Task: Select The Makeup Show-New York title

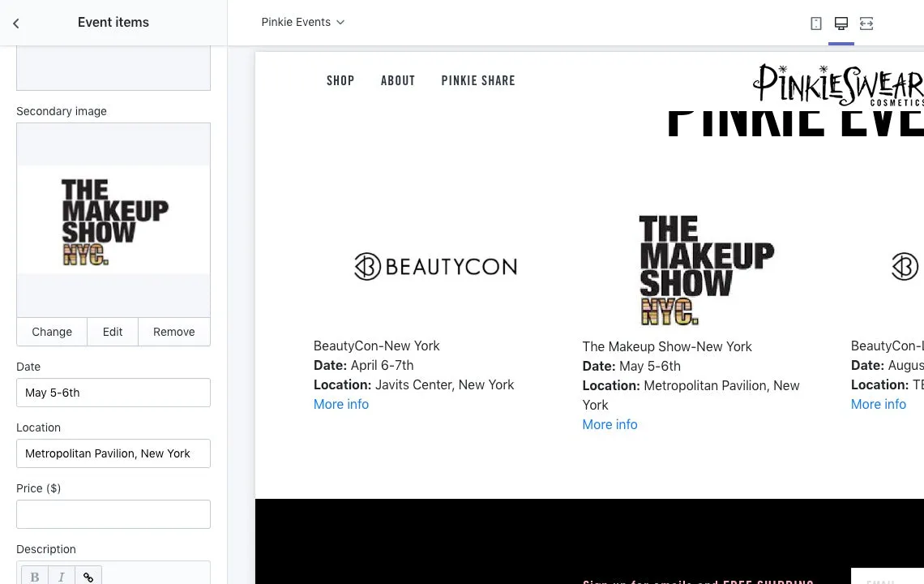Action: tap(667, 346)
